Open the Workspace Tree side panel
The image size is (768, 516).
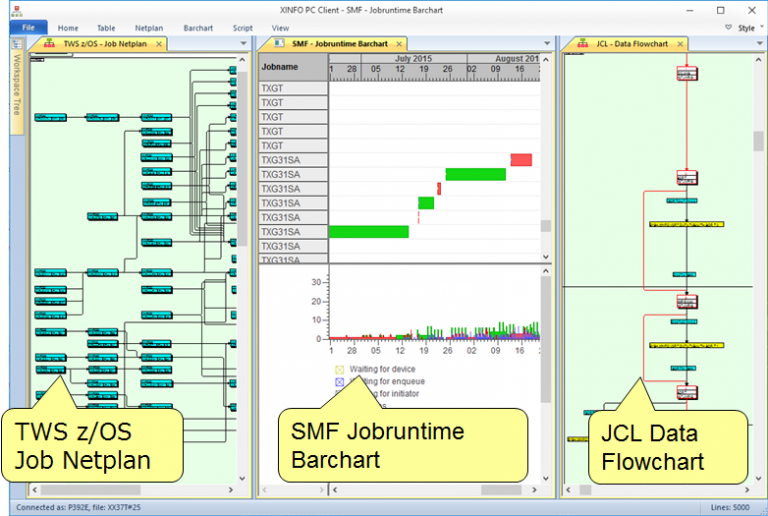click(17, 84)
